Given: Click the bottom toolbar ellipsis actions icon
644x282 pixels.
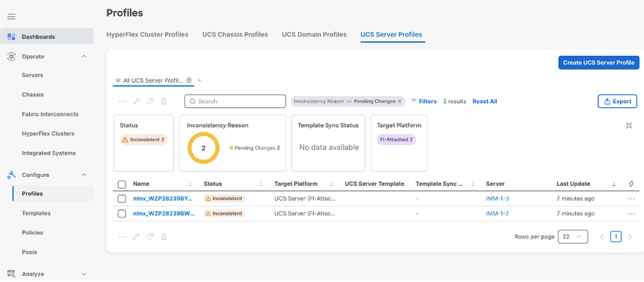Looking at the screenshot, I should coord(122,237).
